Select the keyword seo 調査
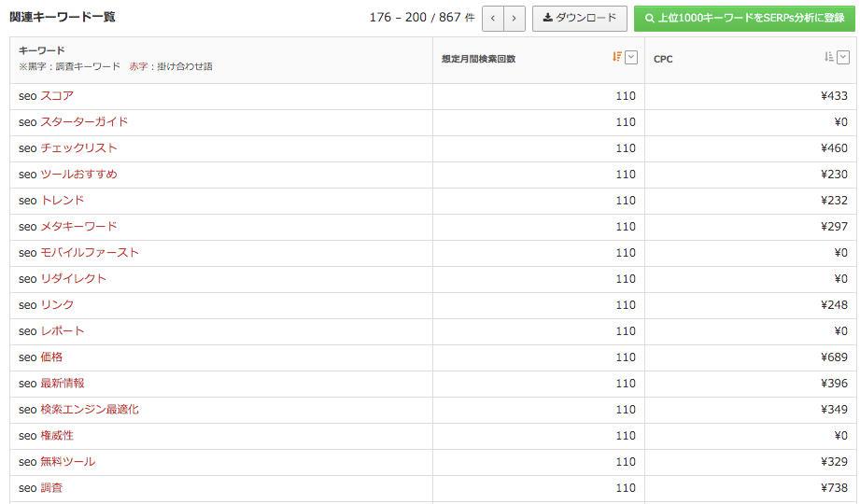The image size is (860, 504). tap(40, 488)
